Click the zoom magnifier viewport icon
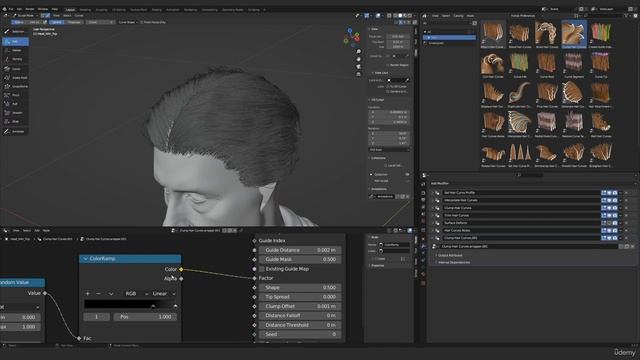 point(358,52)
